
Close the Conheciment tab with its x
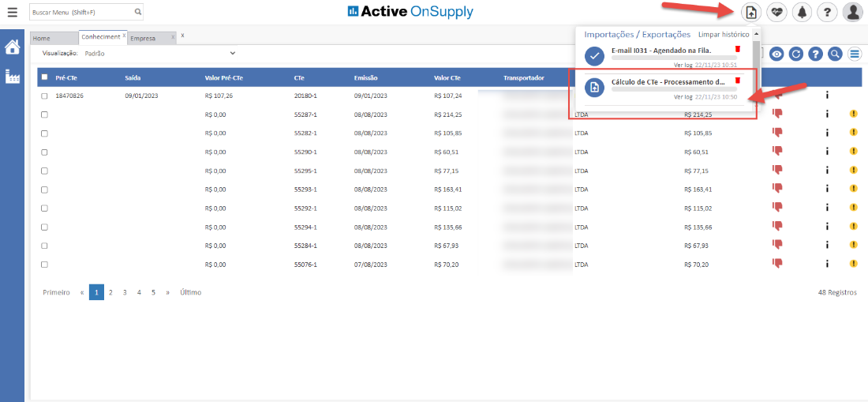click(x=125, y=36)
